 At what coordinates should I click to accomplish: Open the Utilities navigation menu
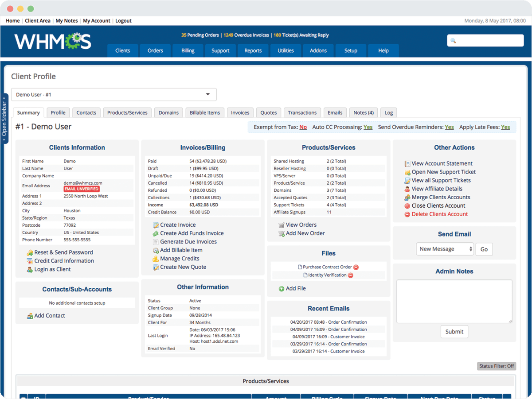(x=286, y=50)
